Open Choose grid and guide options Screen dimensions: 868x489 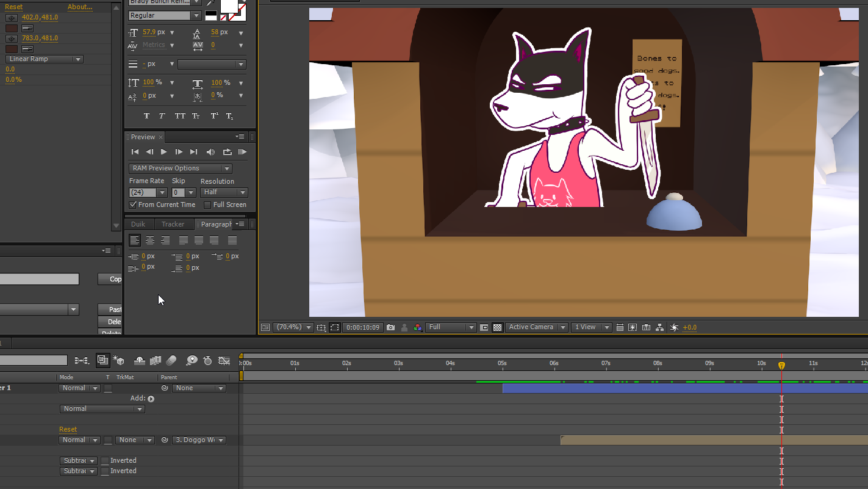click(x=321, y=327)
